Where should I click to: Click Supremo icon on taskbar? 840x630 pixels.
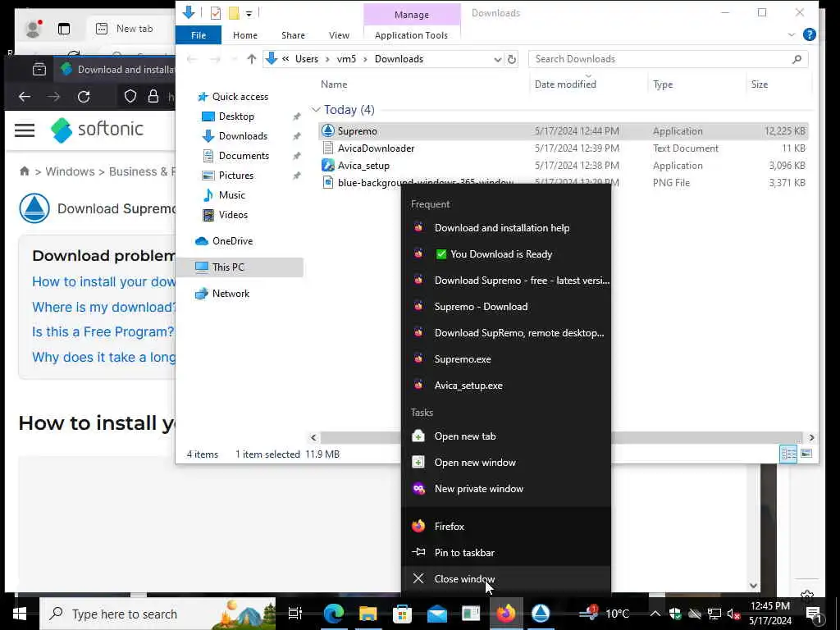541,614
